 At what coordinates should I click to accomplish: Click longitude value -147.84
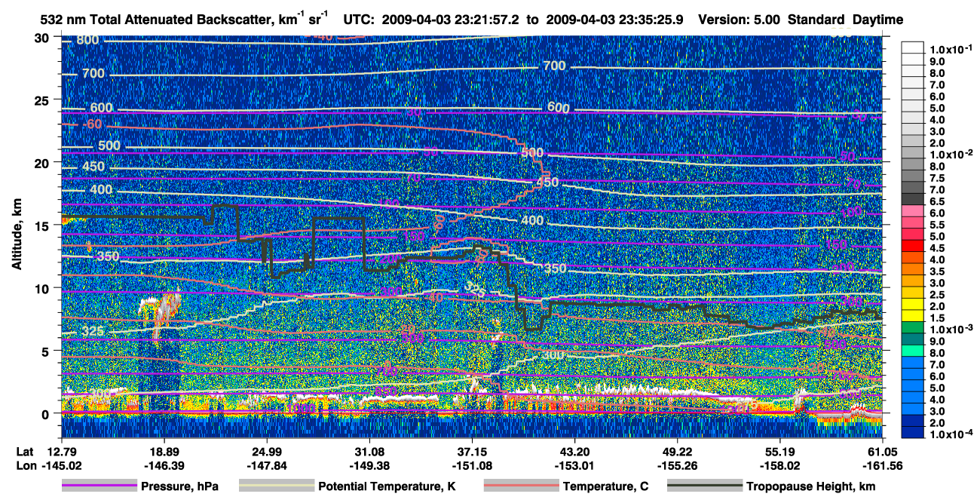(x=267, y=466)
